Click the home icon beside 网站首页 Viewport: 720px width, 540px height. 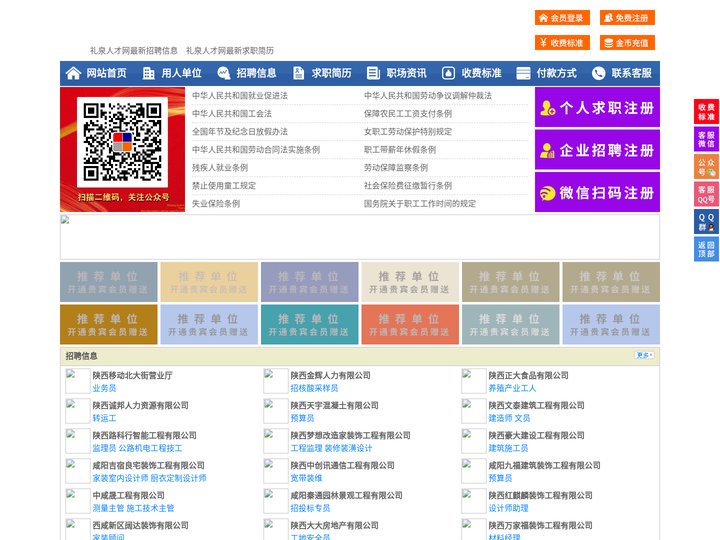point(73,73)
